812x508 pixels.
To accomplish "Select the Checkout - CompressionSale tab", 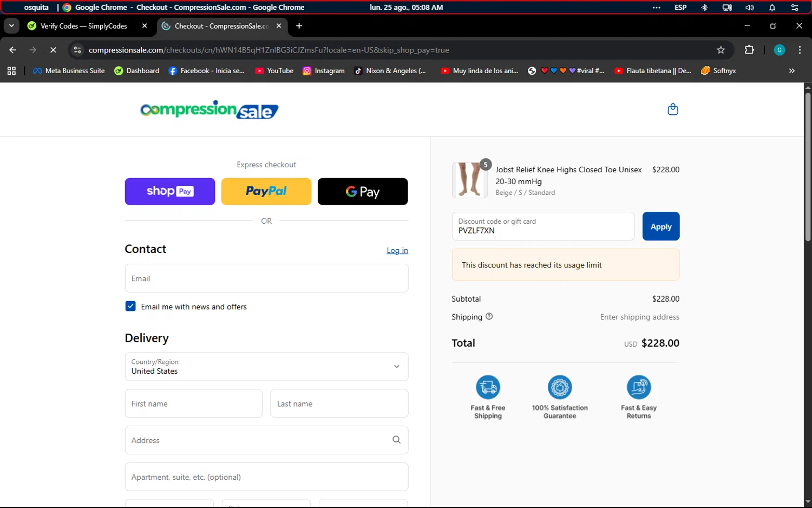I will click(222, 26).
